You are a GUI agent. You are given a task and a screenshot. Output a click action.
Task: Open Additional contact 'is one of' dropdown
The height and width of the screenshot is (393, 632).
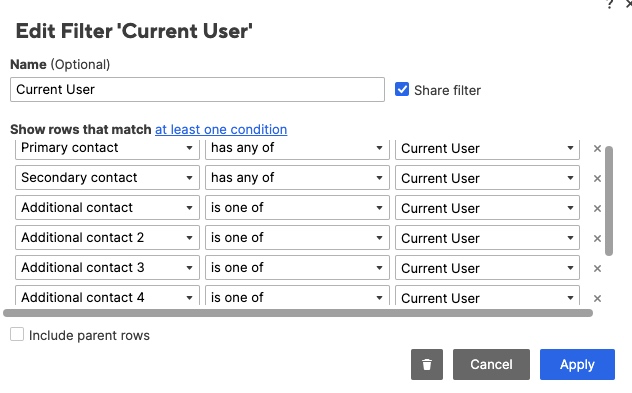tap(297, 208)
